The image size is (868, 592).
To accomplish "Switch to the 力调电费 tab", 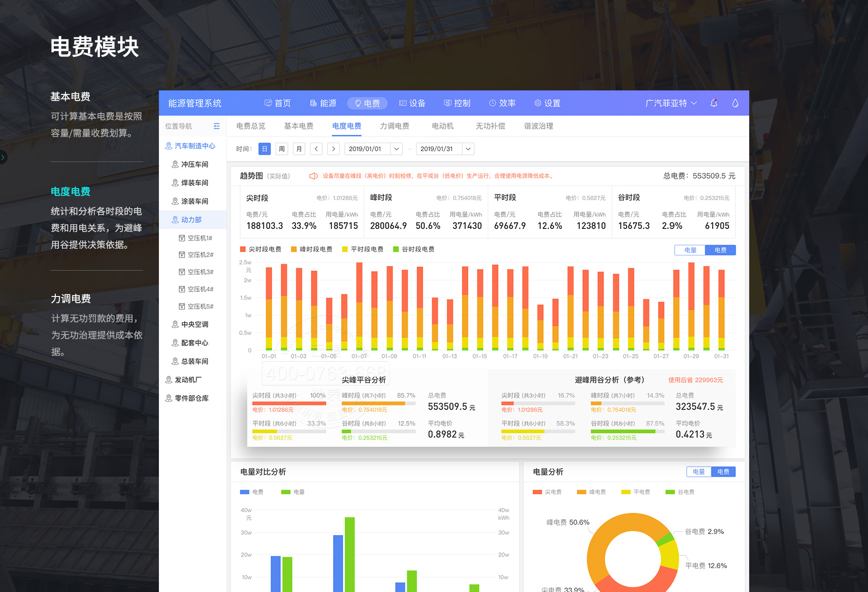I will tap(394, 126).
